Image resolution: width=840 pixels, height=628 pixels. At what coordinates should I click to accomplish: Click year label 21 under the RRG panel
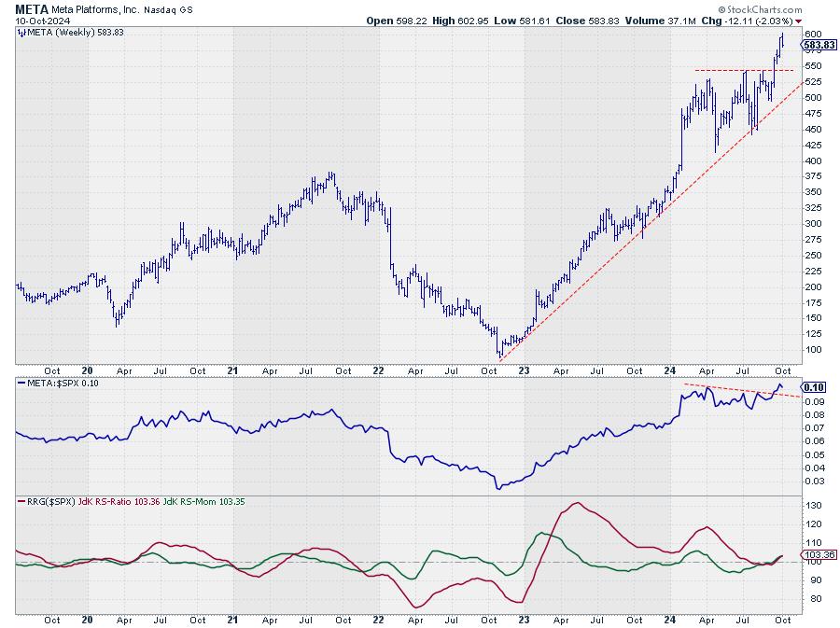232,620
